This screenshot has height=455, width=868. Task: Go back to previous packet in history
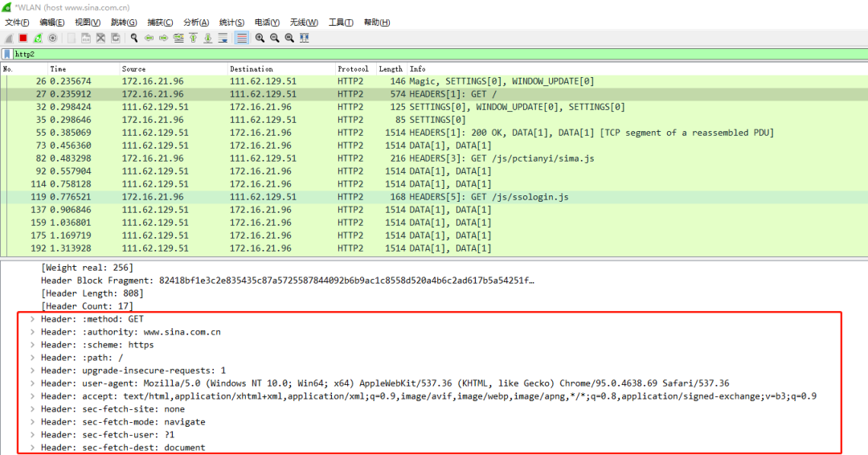[149, 38]
